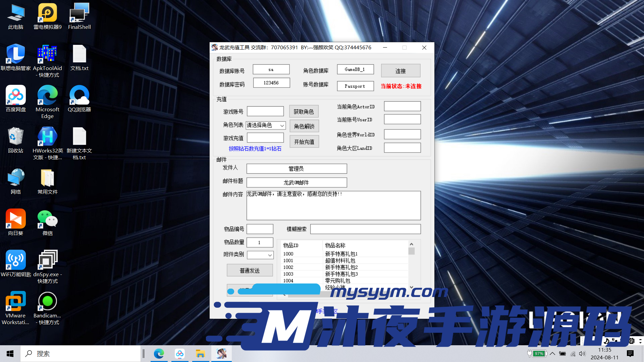Click 开始充值 to start recharge
Screen dimensions: 644x362
[304, 142]
